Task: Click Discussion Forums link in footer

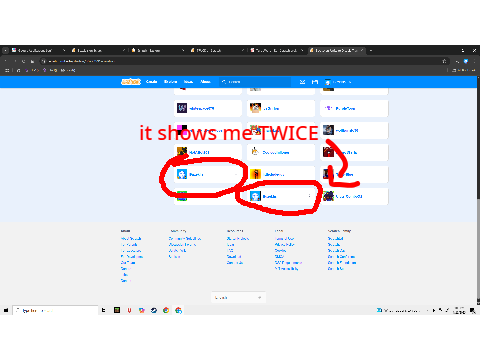Action: (182, 245)
